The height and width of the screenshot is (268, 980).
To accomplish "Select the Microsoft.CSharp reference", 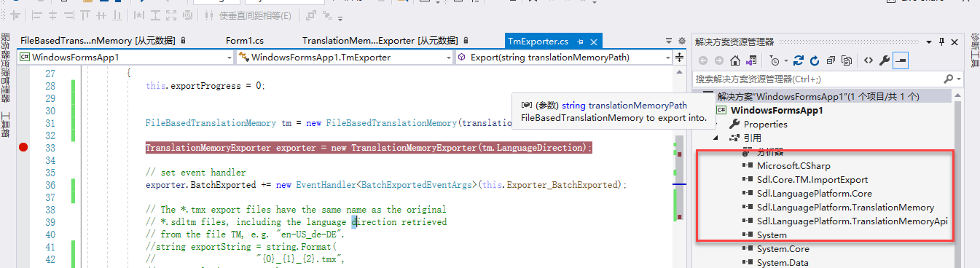I will pos(793,165).
